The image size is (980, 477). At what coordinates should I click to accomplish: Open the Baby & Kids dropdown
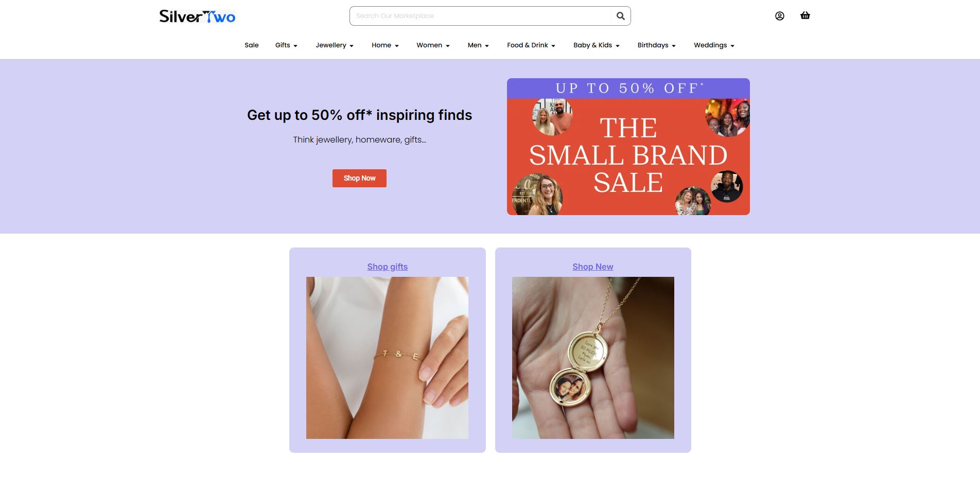pyautogui.click(x=596, y=45)
